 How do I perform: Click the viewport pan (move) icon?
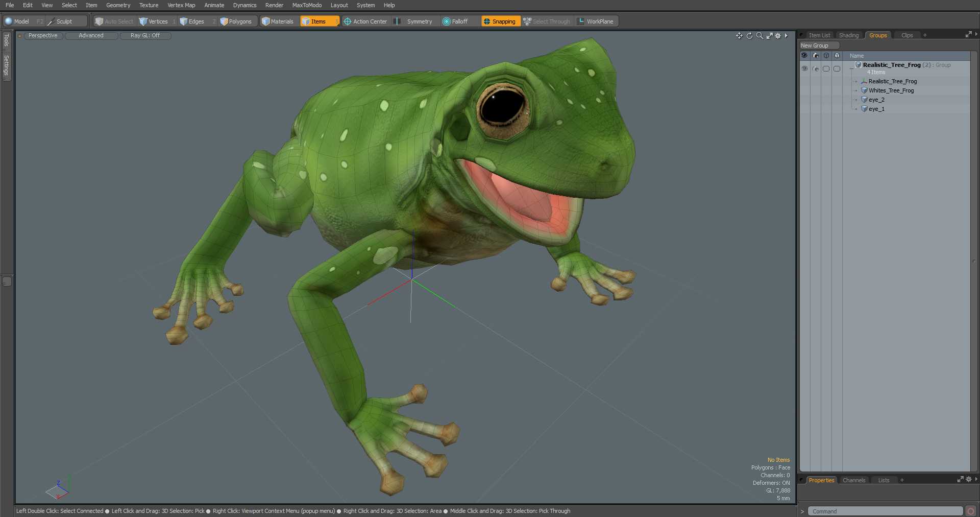point(739,36)
